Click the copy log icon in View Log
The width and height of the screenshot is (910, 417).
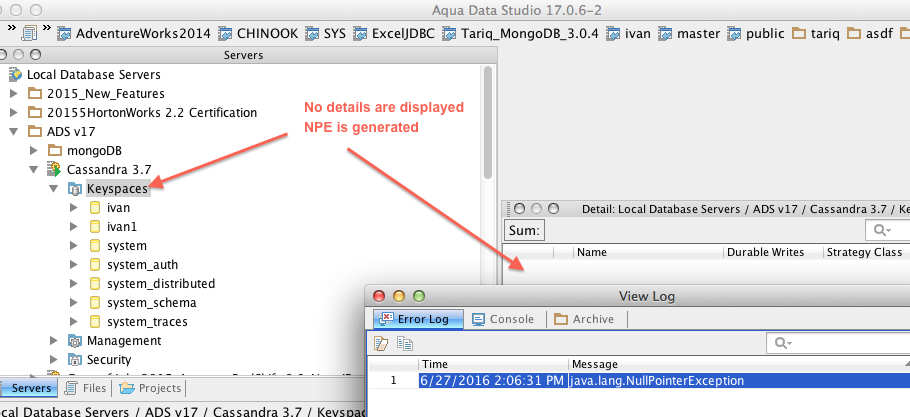pos(405,343)
